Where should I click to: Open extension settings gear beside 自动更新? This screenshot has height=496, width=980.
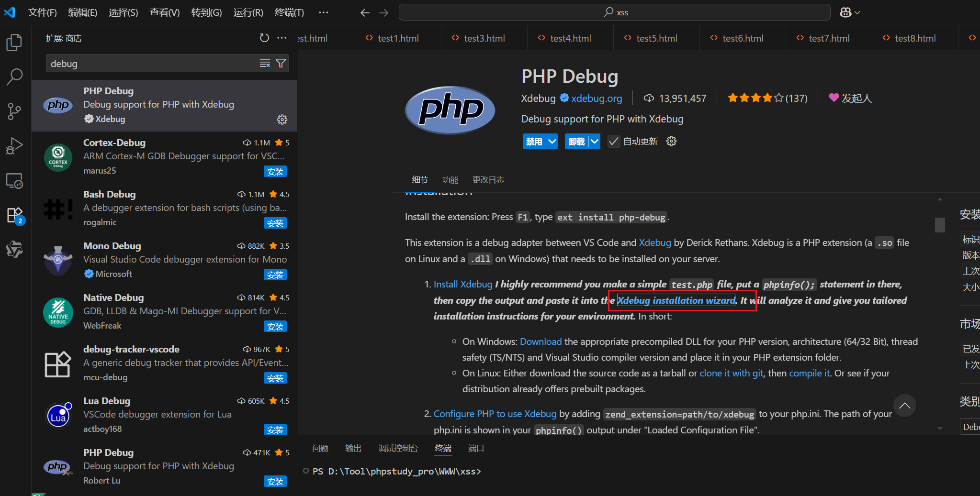point(671,141)
